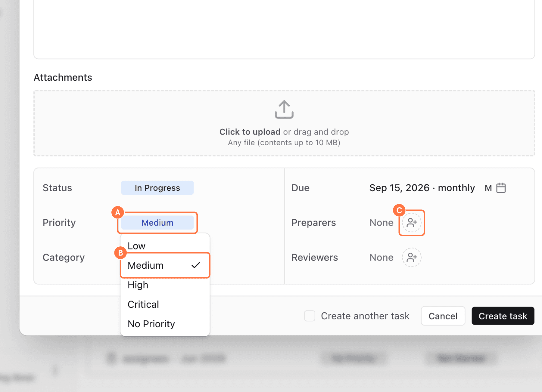Click the Create task button

(503, 316)
